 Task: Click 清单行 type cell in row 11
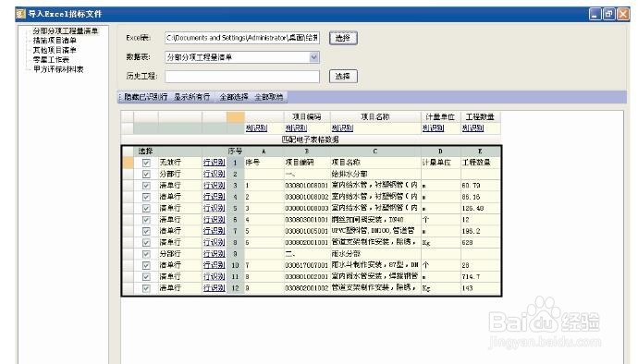[180, 276]
